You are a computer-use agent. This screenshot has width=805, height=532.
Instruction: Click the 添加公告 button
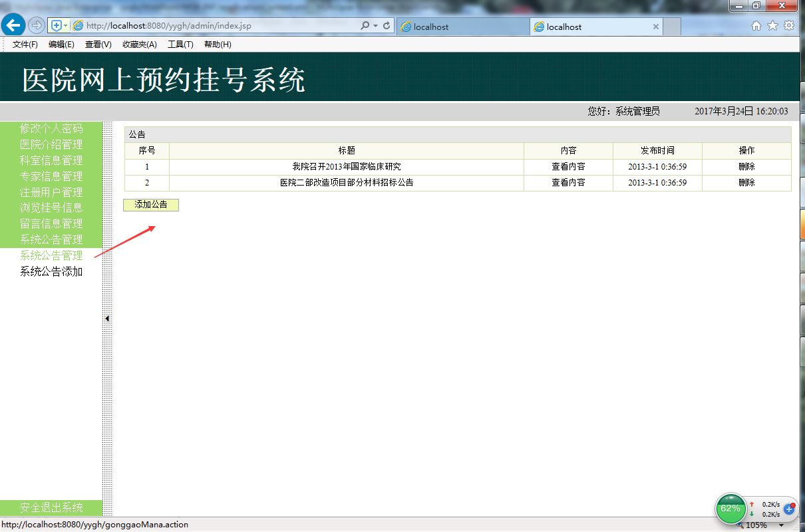(151, 205)
